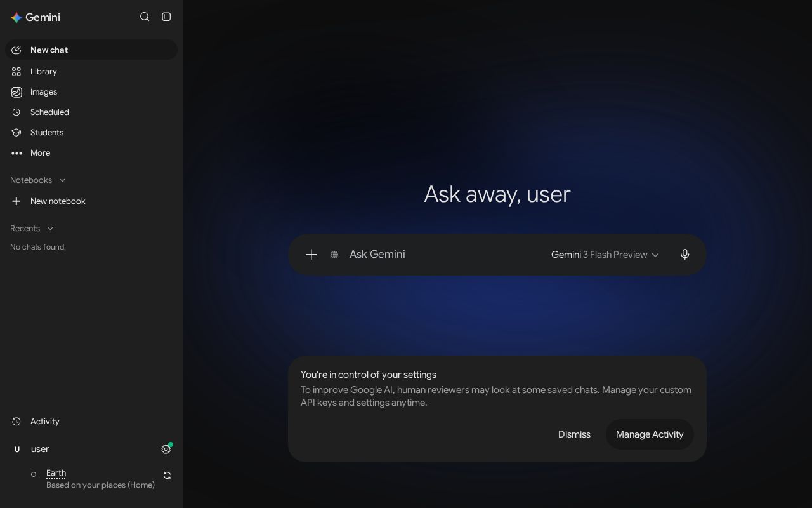Click the refresh location icon near Earth
812x508 pixels.
[x=167, y=476]
